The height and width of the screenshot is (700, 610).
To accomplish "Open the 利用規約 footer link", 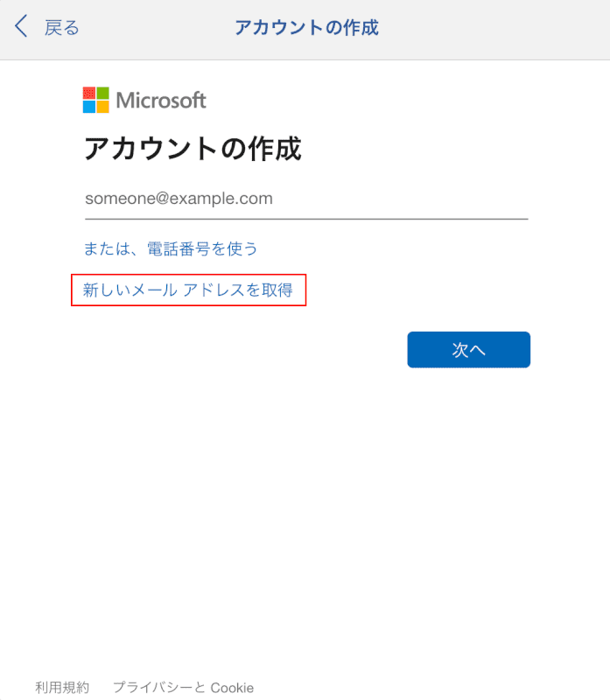I will pos(62,688).
